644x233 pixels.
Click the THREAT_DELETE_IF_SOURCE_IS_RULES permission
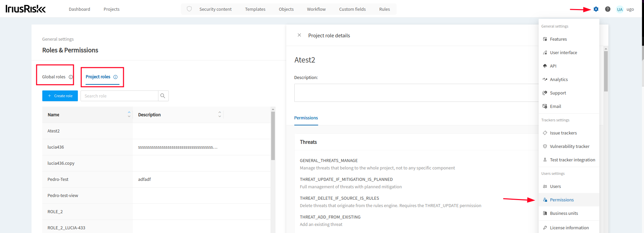coord(340,198)
